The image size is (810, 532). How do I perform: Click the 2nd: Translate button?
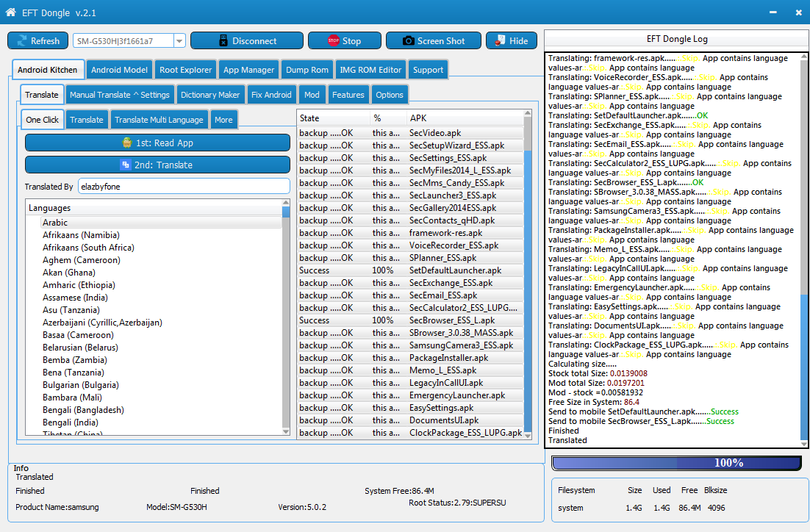[157, 165]
